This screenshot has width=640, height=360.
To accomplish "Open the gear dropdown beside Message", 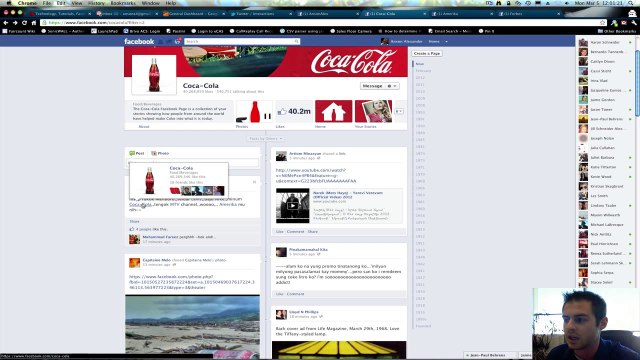I will 391,86.
